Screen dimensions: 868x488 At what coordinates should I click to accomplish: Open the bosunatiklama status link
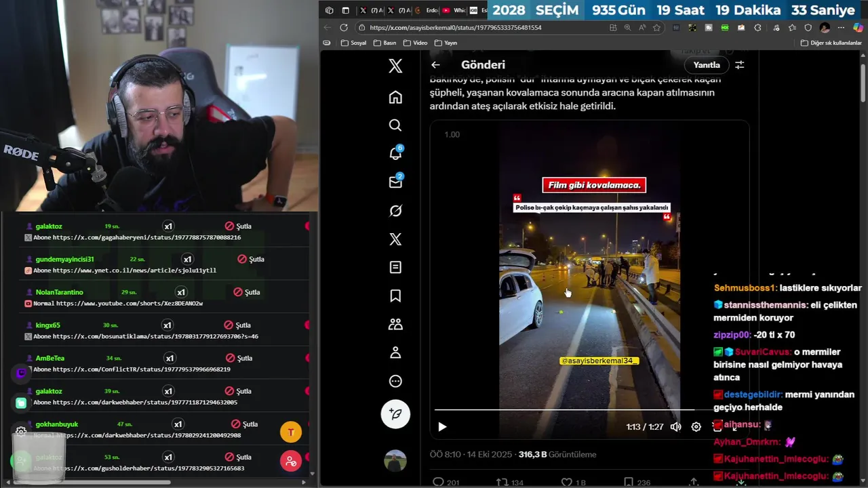pos(155,336)
